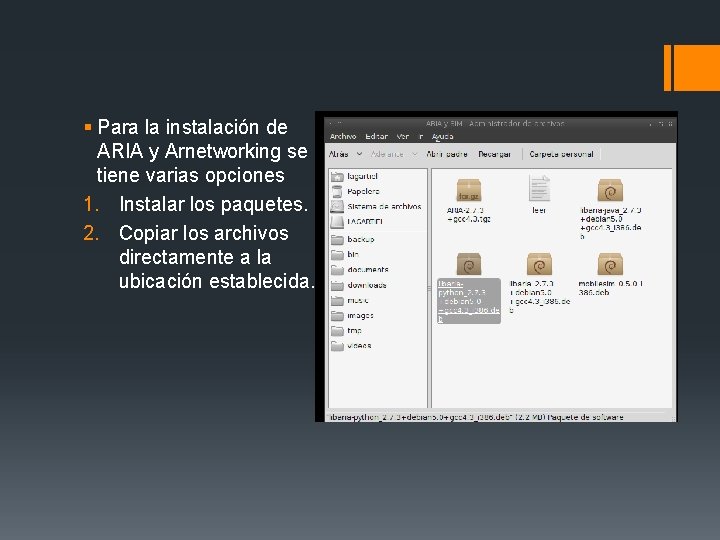
Task: Open the Ver menu
Action: click(x=403, y=136)
